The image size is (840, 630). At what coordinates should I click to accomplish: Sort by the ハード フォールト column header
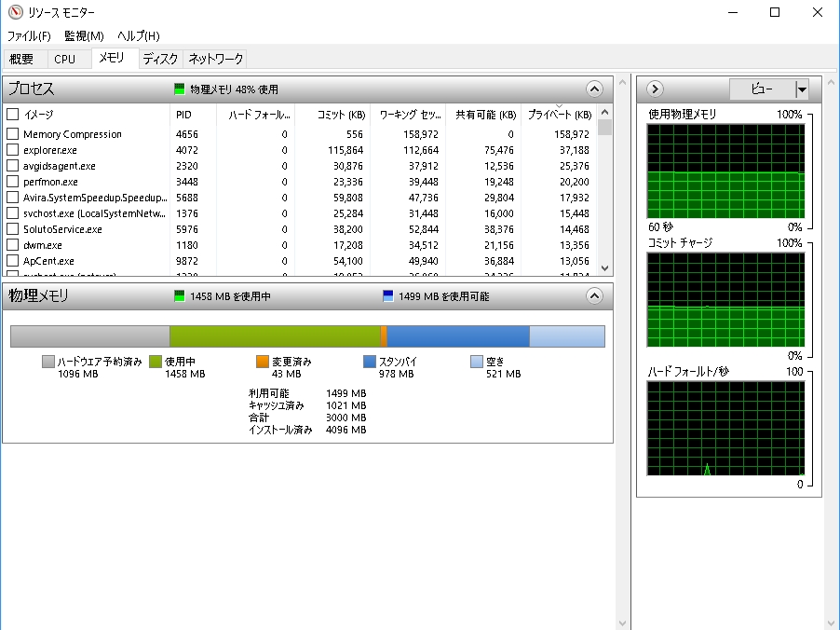[255, 115]
